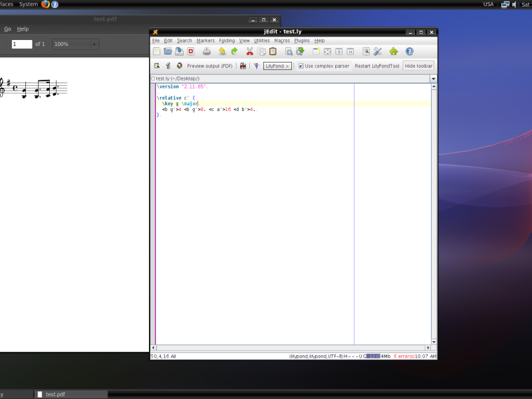532x399 pixels.
Task: Open the View menu in jEdit
Action: point(244,41)
